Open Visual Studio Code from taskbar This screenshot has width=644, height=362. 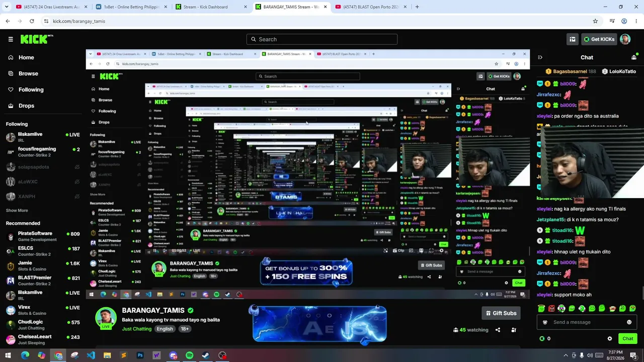[91, 355]
